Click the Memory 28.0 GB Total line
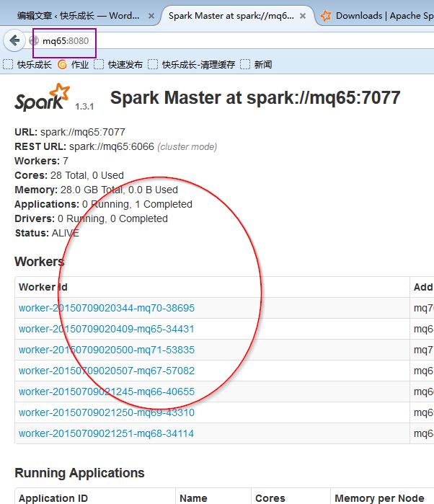The image size is (434, 504). [x=96, y=190]
